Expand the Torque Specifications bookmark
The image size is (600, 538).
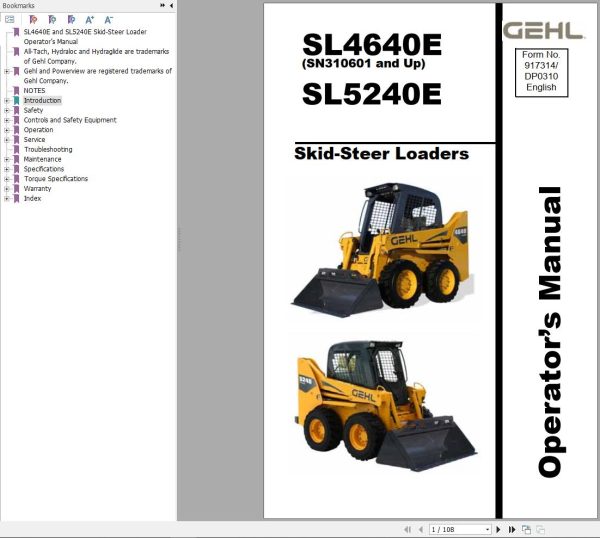7,179
